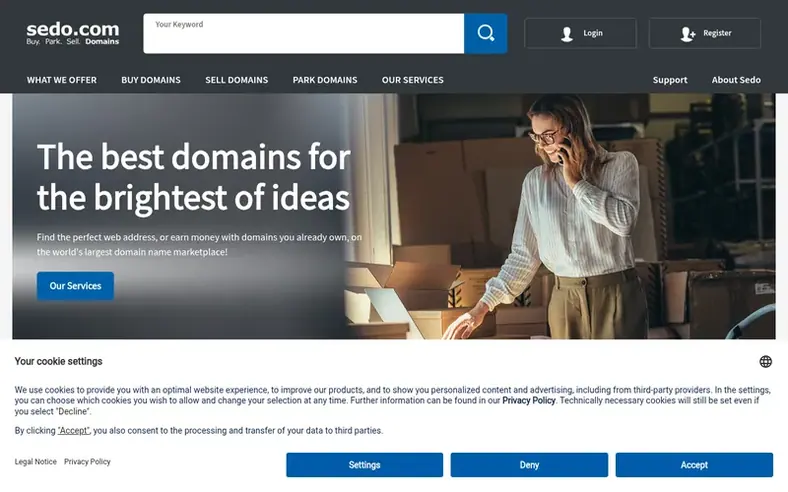
Task: Open the Park Domains menu
Action: [325, 80]
